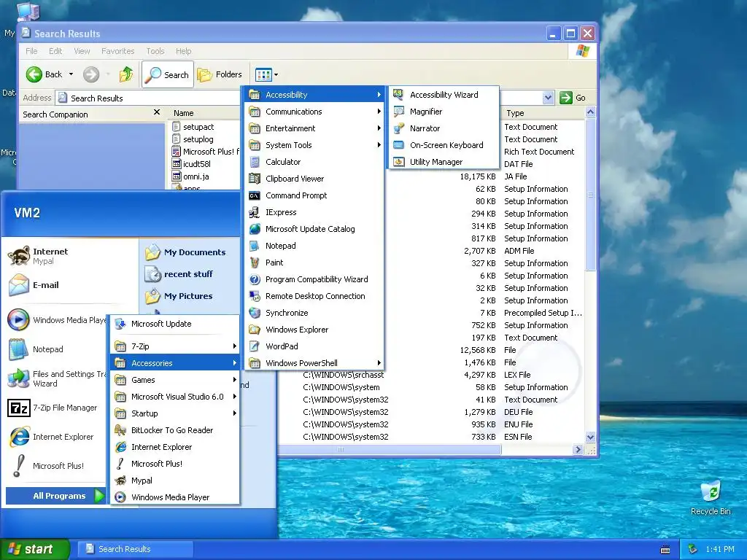Expand the Startup program folder
The width and height of the screenshot is (747, 560).
[x=175, y=413]
